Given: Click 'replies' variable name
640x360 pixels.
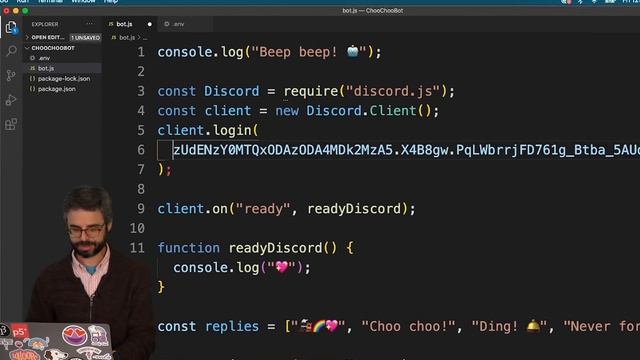Looking at the screenshot, I should [232, 327].
